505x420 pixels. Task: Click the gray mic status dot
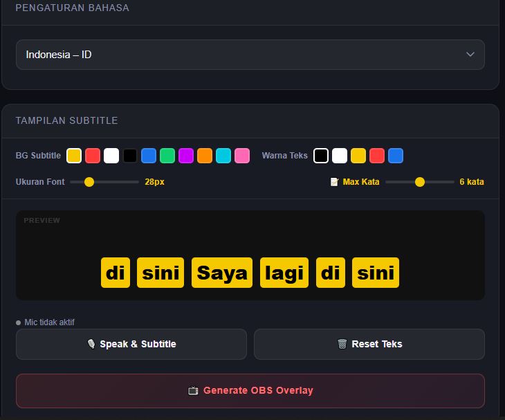[19, 322]
